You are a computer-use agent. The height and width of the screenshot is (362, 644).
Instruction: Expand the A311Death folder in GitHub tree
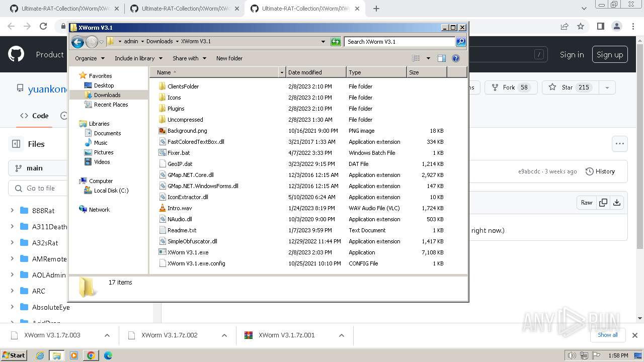click(x=12, y=227)
